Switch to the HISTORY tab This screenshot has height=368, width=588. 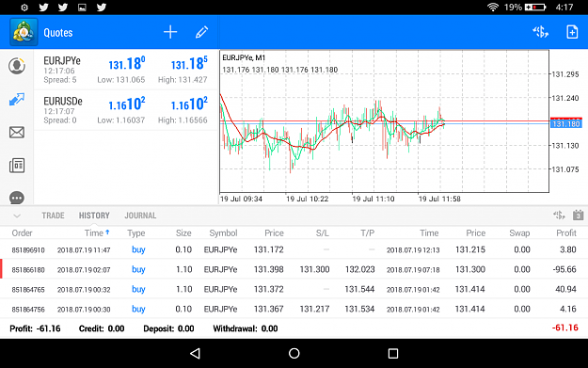(94, 216)
